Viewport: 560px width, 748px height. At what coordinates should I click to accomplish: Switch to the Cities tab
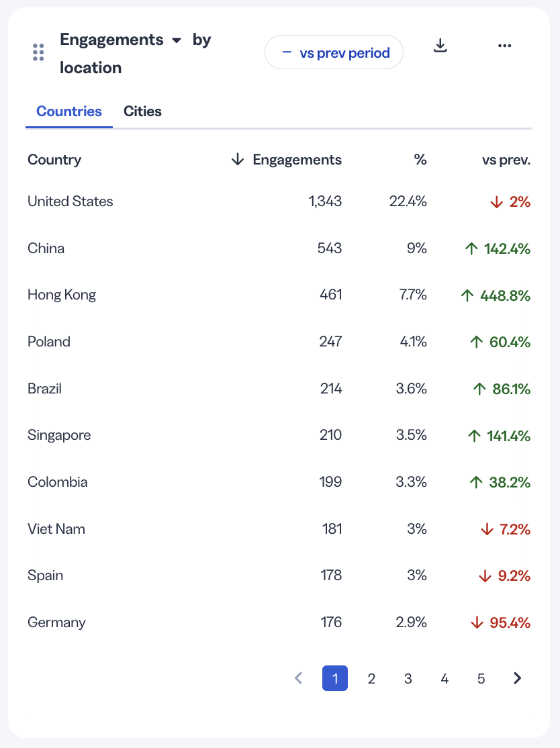(x=142, y=111)
